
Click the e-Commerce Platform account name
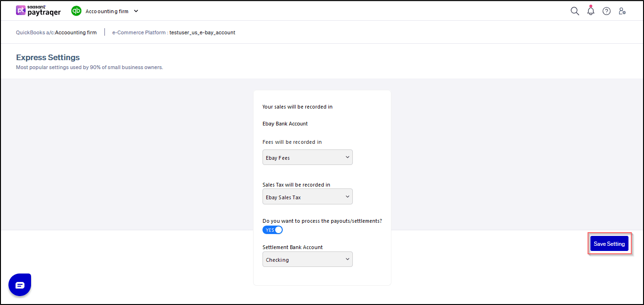pyautogui.click(x=202, y=32)
